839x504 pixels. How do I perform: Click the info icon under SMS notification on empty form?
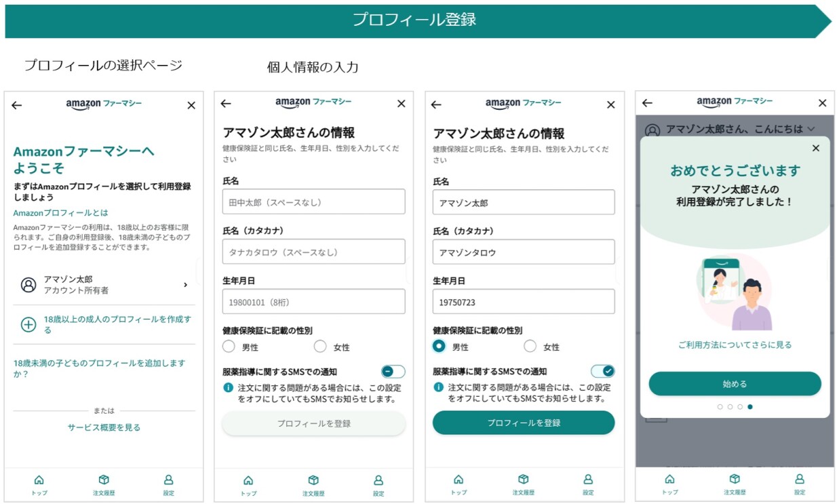click(x=229, y=388)
